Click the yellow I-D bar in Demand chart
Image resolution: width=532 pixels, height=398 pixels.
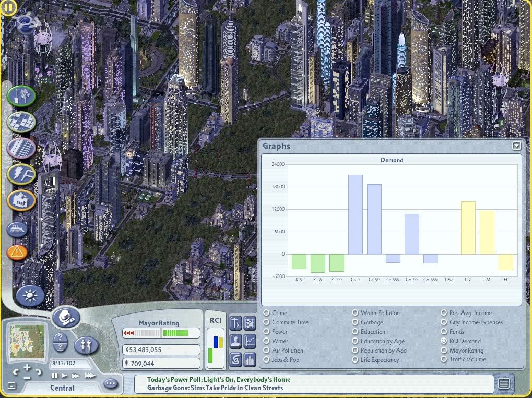[468, 228]
